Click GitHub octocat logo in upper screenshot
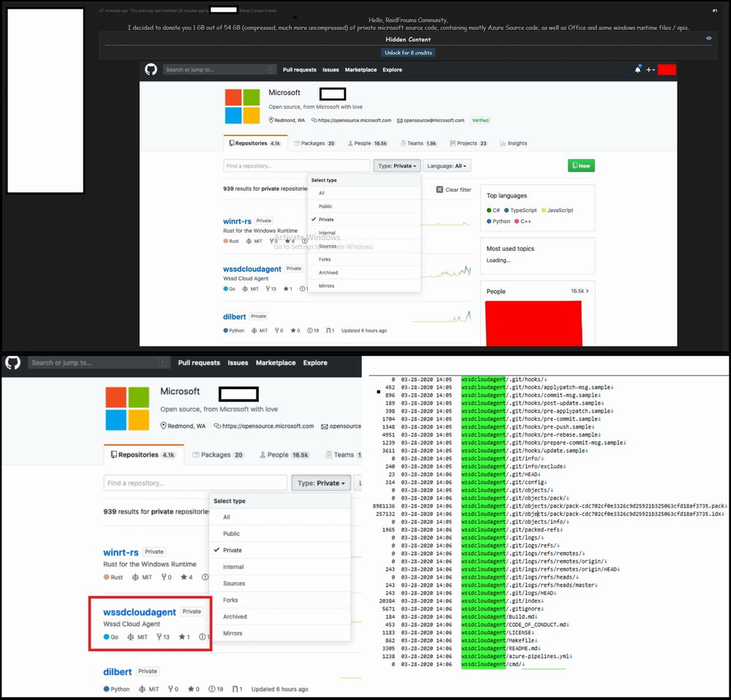 click(151, 69)
